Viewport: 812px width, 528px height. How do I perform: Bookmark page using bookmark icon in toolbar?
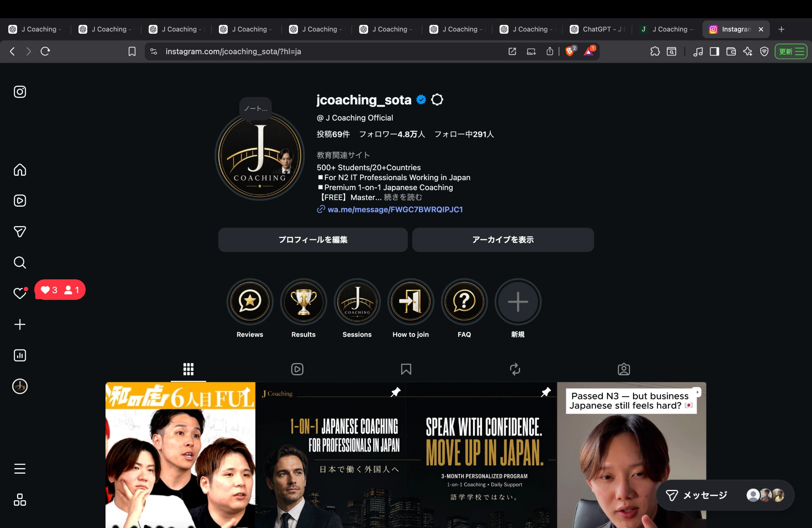132,51
